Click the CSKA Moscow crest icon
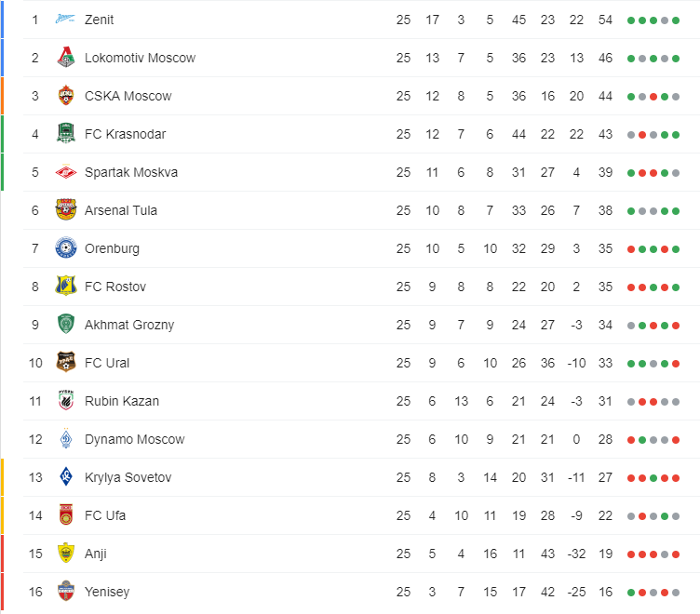This screenshot has height=614, width=700. click(65, 96)
